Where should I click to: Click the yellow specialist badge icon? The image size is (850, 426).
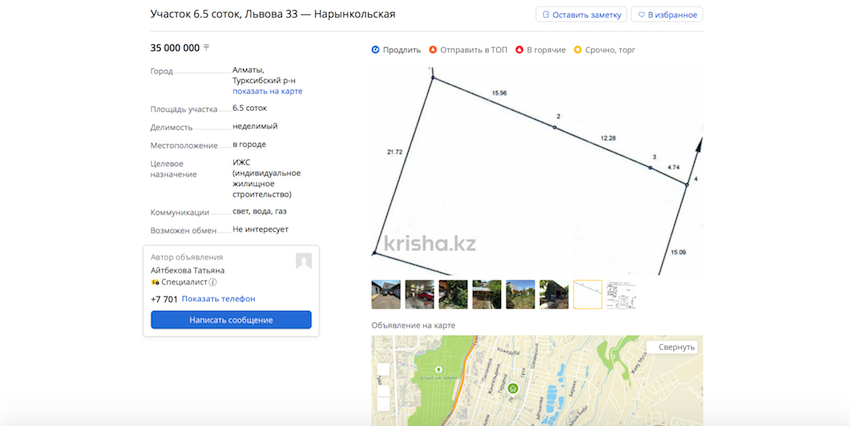[x=155, y=283]
